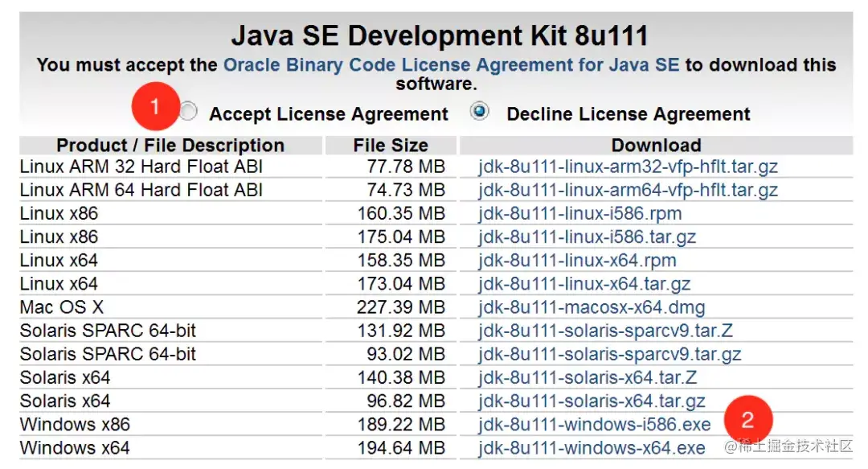868x469 pixels.
Task: Click the 189.22 MB file size
Action: point(401,425)
